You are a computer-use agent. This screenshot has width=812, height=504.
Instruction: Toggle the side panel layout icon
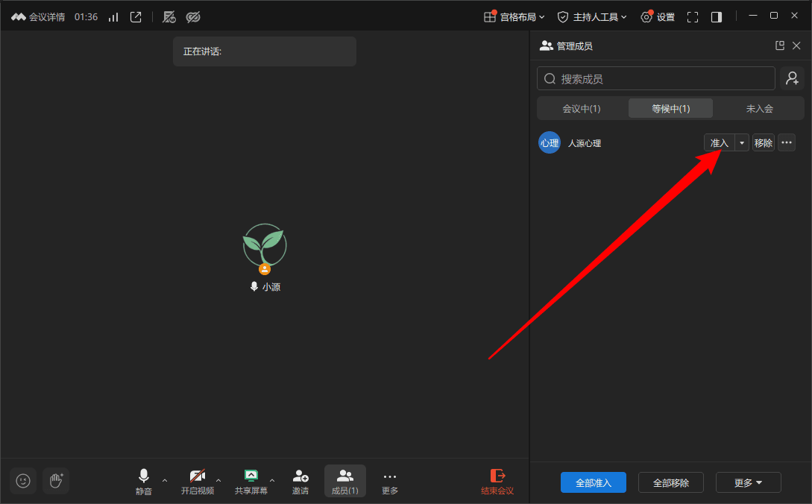point(717,17)
